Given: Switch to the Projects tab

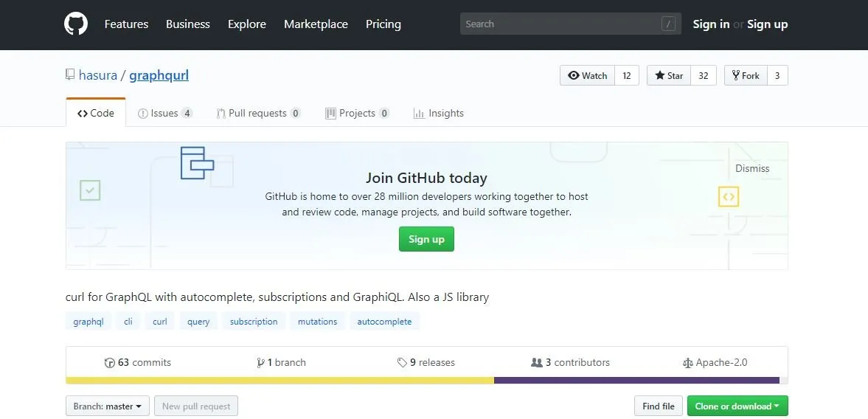Looking at the screenshot, I should 357,113.
